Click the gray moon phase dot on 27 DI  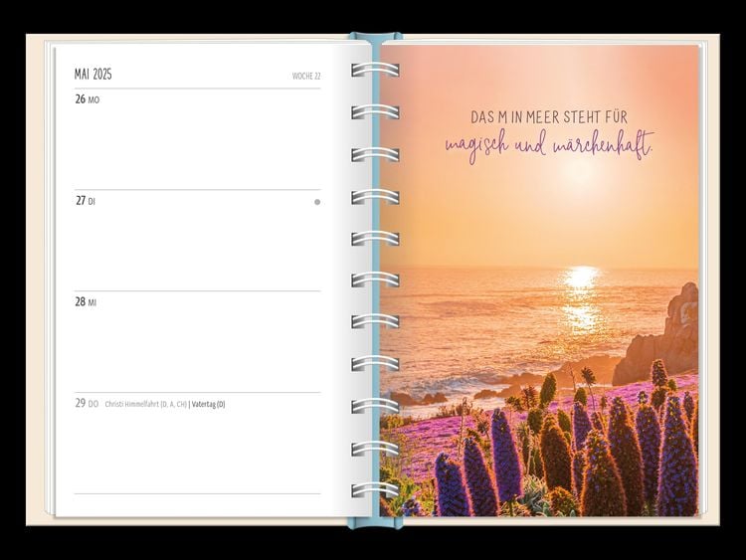(x=317, y=202)
